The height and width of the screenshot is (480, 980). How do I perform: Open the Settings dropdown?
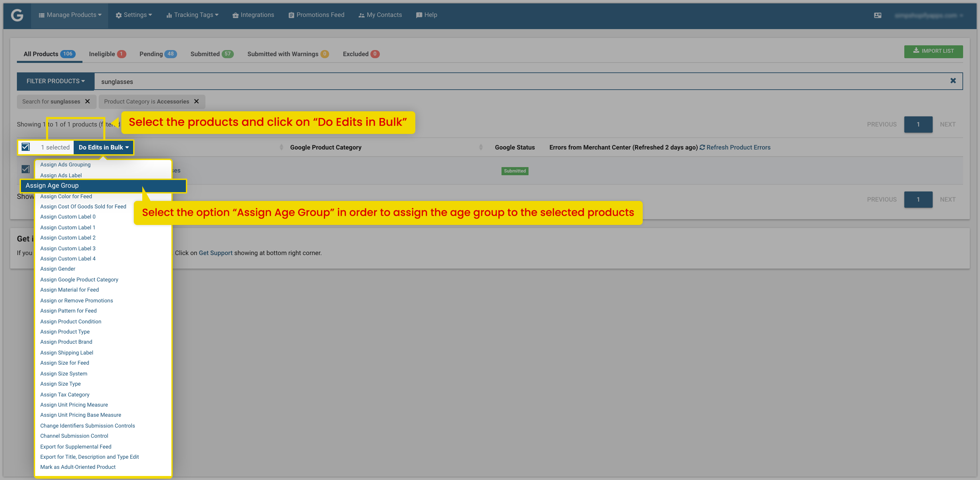coord(134,15)
